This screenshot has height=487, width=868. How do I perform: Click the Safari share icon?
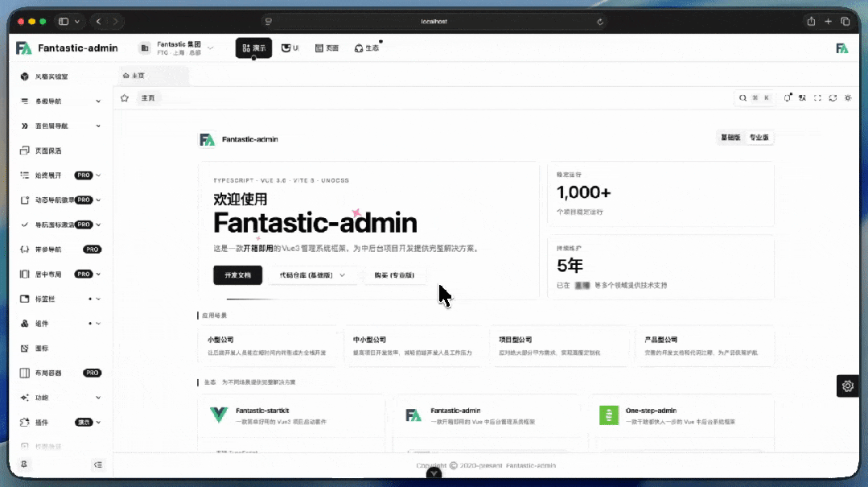pyautogui.click(x=811, y=22)
